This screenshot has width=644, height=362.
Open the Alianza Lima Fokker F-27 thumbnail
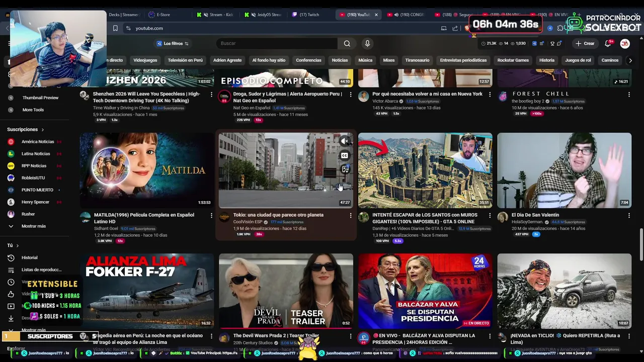[x=147, y=291]
